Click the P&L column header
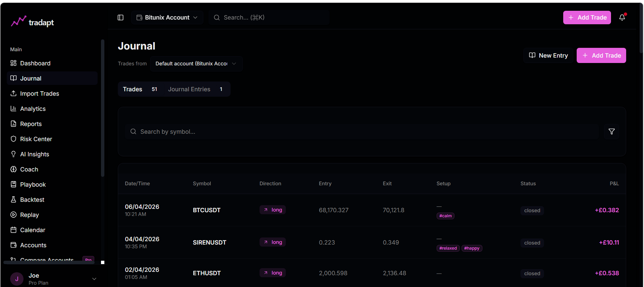Screen dimensions: 644x287 point(614,184)
